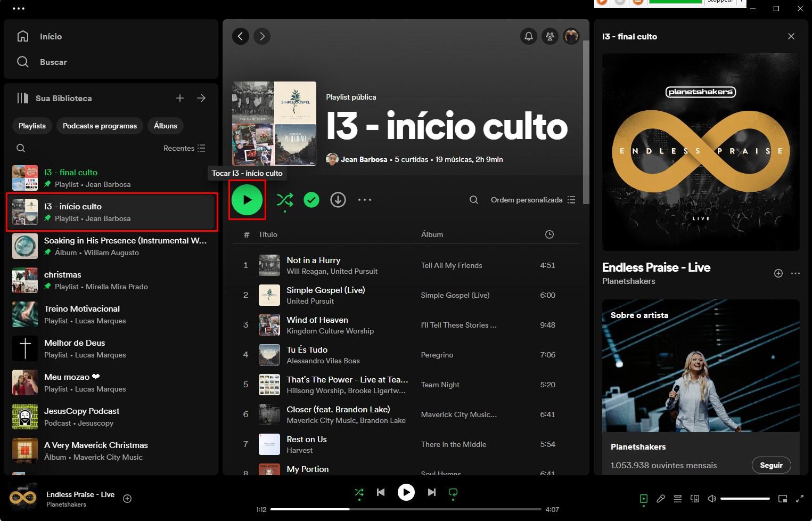Screen dimensions: 812x521
Task: Click Endless Praise album art in panel
Action: click(701, 152)
